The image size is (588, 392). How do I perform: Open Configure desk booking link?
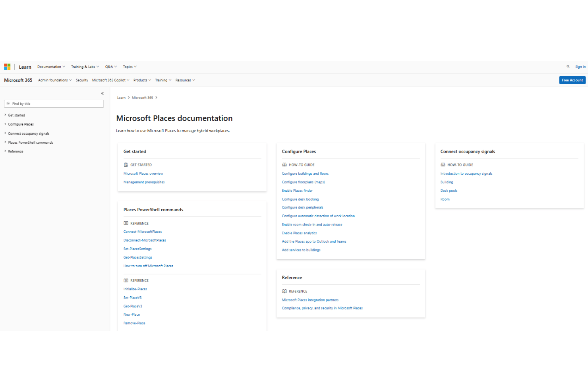pos(300,199)
